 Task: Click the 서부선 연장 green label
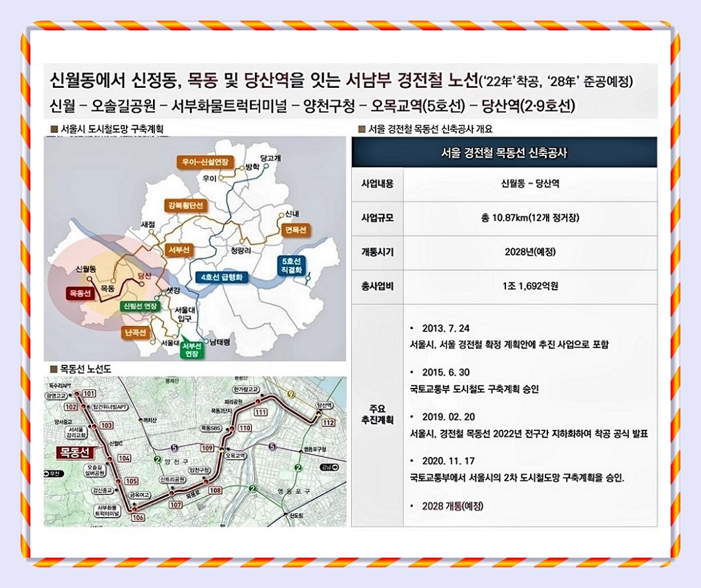click(192, 350)
